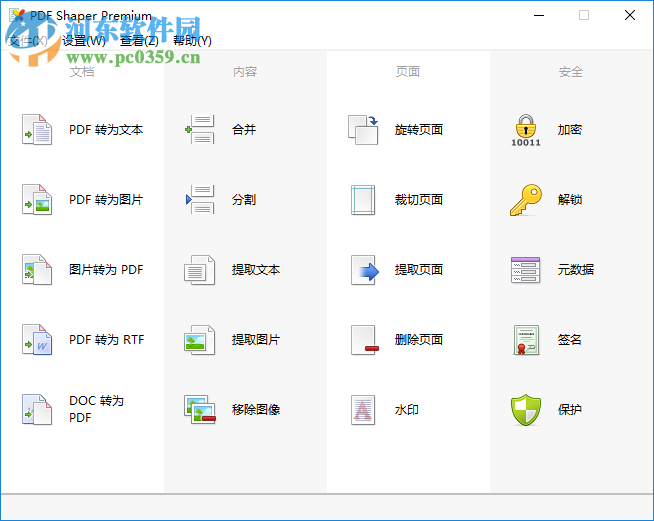Screen dimensions: 654x521
Task: Click the 裁切页面 crop pages icon
Action: (x=363, y=200)
